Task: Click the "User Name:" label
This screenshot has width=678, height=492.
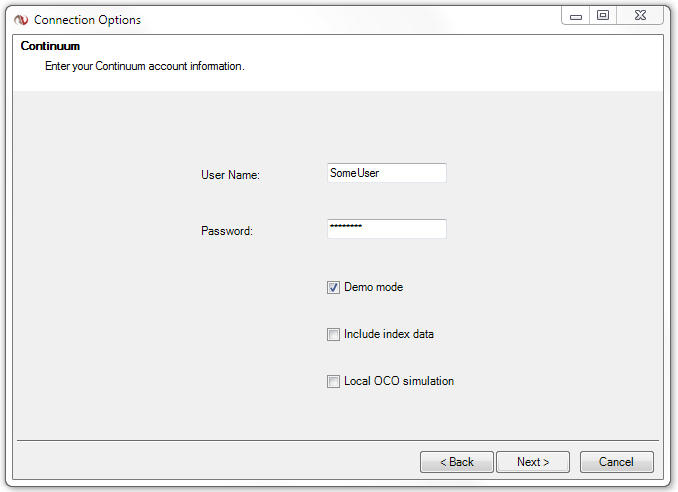Action: tap(230, 175)
